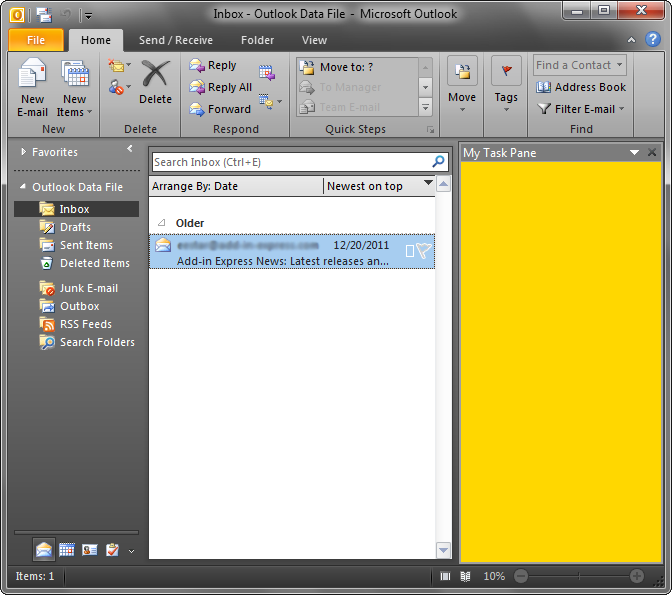Reply with Meeting icon
Screen dimensions: 672x595
click(x=267, y=72)
